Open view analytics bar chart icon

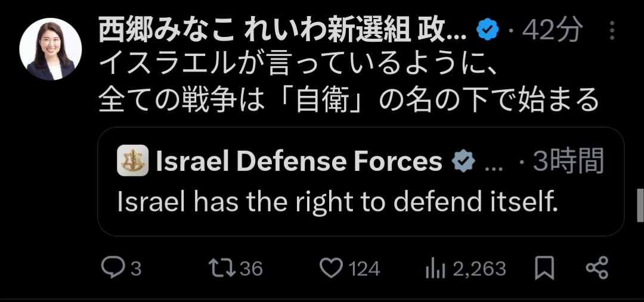tap(436, 269)
